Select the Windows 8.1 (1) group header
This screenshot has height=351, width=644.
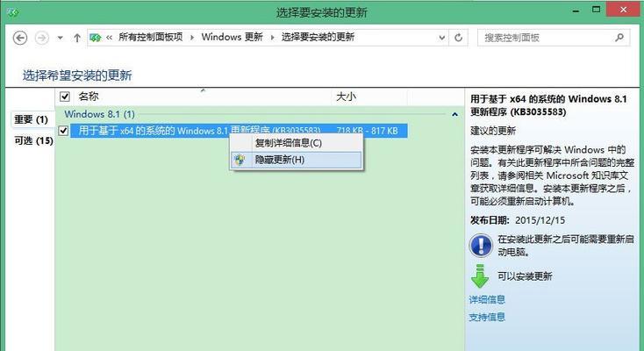click(x=99, y=114)
